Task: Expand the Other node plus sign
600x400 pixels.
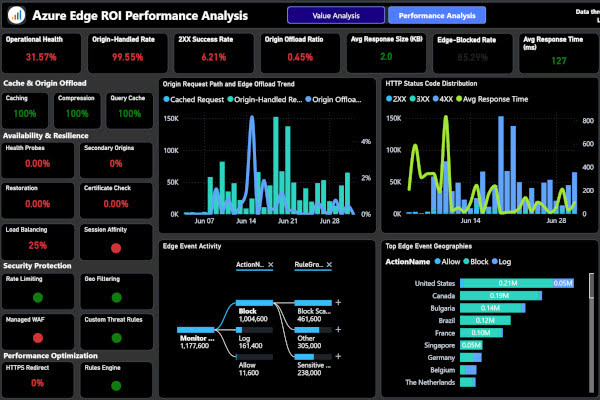Action: [x=338, y=330]
